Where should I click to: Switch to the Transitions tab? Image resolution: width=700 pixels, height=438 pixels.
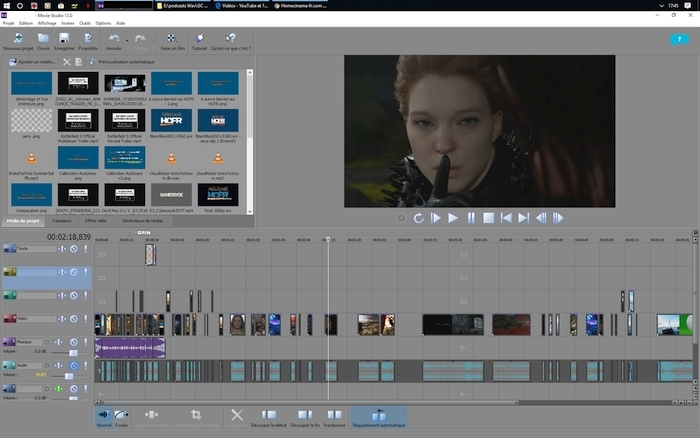point(62,221)
